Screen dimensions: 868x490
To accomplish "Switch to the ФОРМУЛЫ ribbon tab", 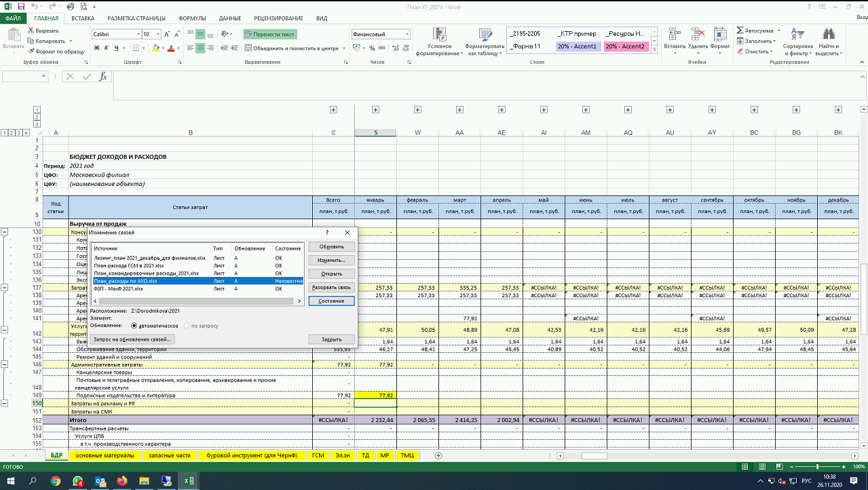I will pos(192,18).
